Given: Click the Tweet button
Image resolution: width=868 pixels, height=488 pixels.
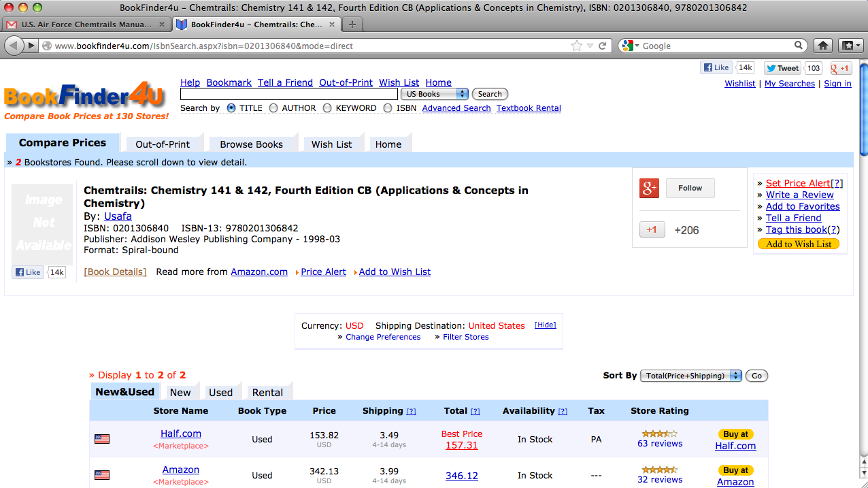Looking at the screenshot, I should 782,68.
